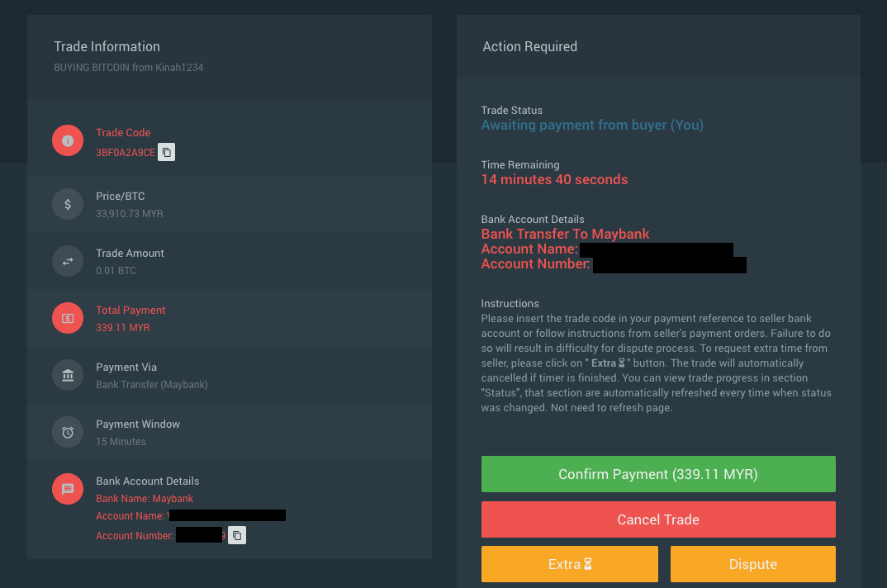The image size is (887, 588).
Task: Select the trade code text 3BF0A2A9CE
Action: click(126, 152)
